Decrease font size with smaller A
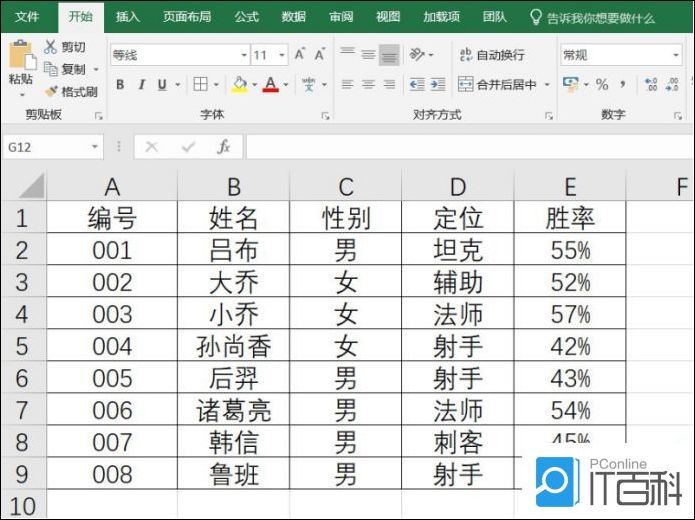Screen dimensions: 695x520 pos(320,55)
